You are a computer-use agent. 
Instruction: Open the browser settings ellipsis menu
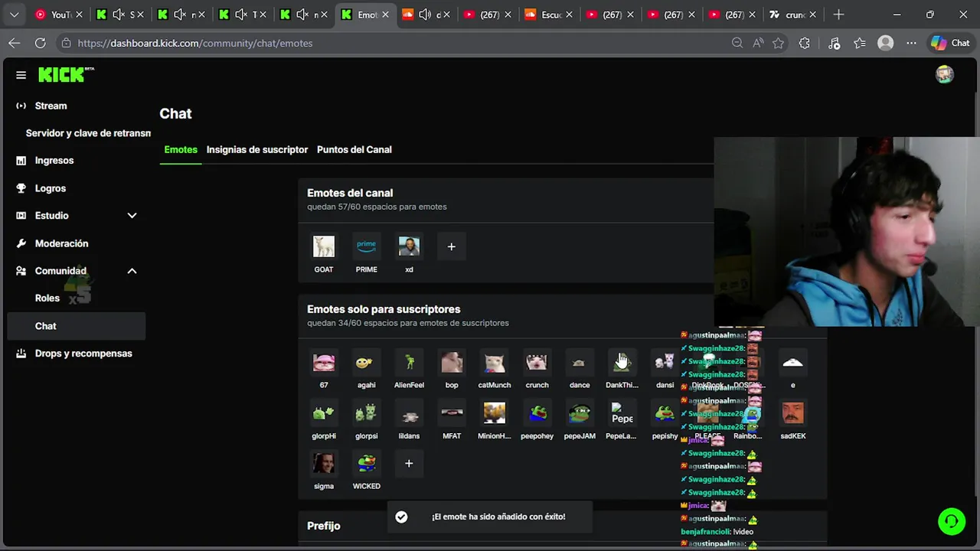911,43
